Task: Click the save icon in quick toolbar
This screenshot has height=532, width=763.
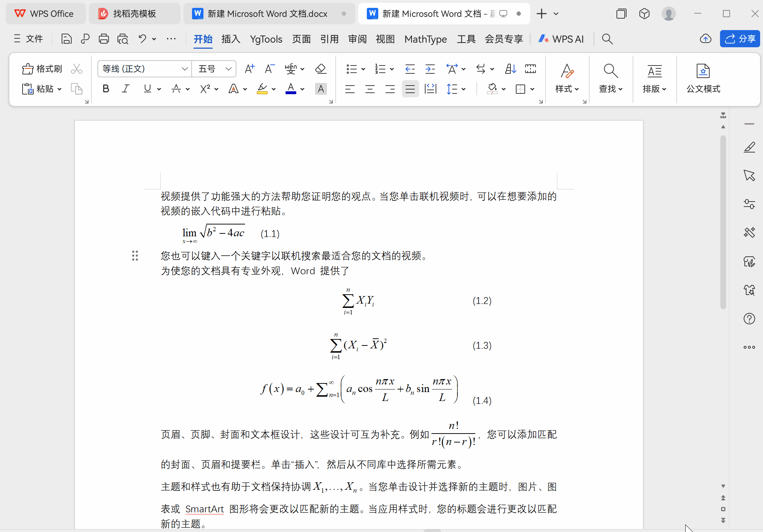Action: [66, 39]
